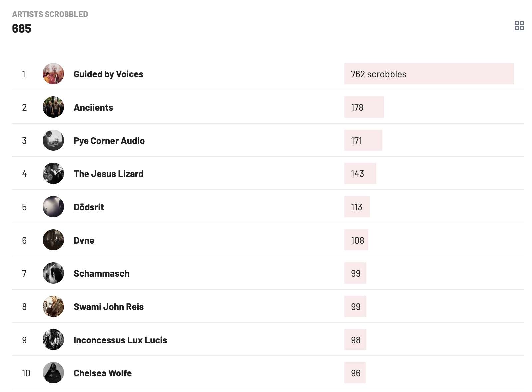Click the 762 scrobbles bar
Screen dimensions: 532x392
[429, 74]
